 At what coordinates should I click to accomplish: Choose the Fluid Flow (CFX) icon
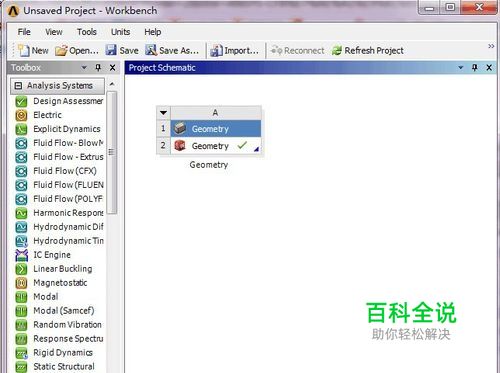[x=21, y=171]
